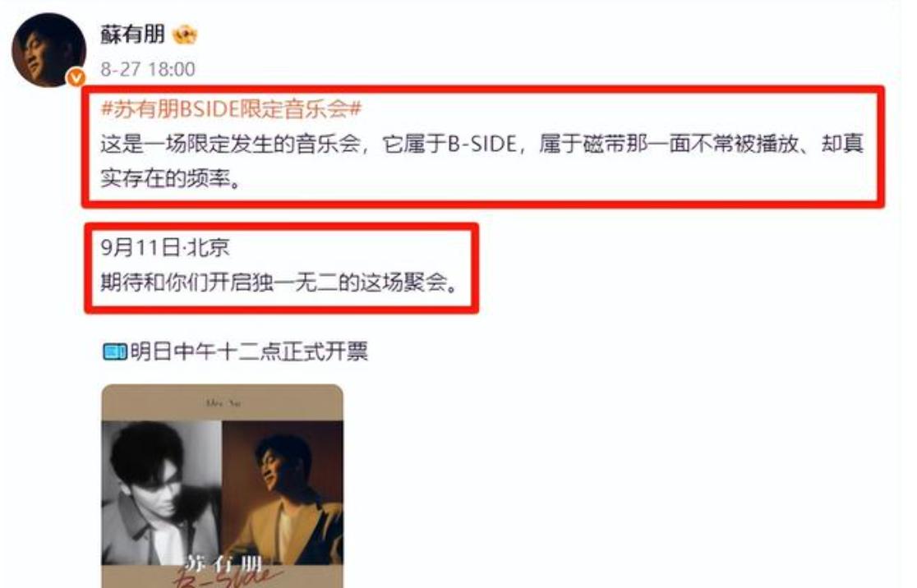This screenshot has height=588, width=917.
Task: Click the 实存在的频率 line of text
Action: pyautogui.click(x=171, y=178)
